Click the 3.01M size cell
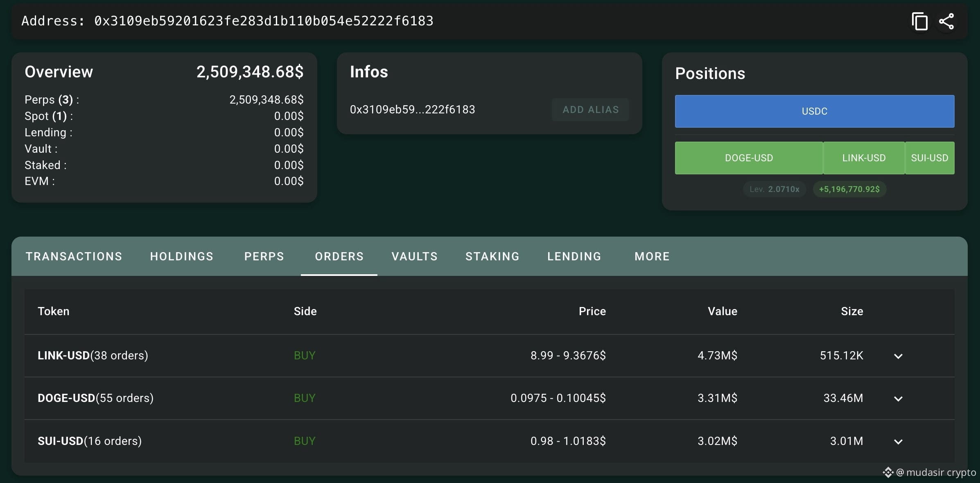The width and height of the screenshot is (980, 483). (x=847, y=441)
